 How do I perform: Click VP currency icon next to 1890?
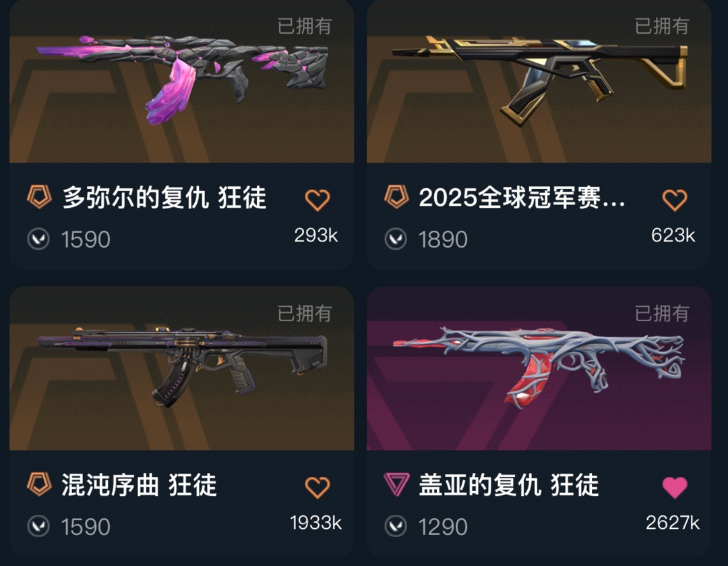click(x=396, y=239)
